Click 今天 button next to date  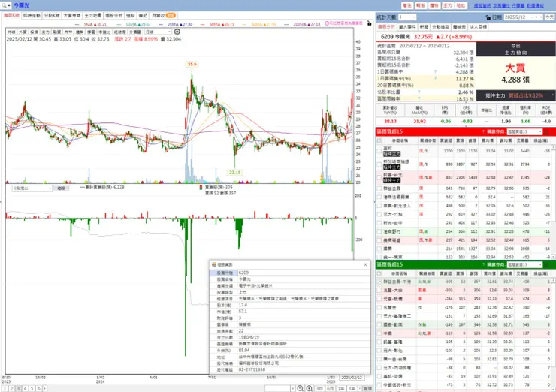tap(549, 17)
